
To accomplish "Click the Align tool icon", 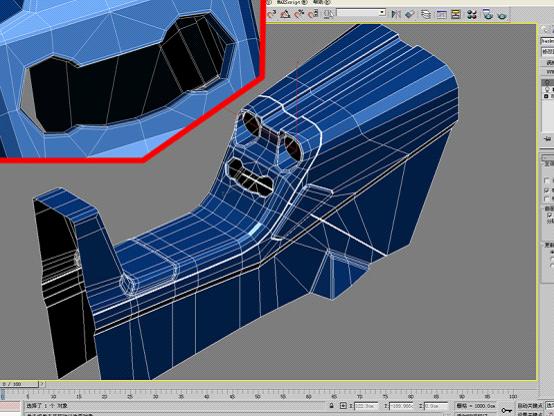I will click(410, 14).
